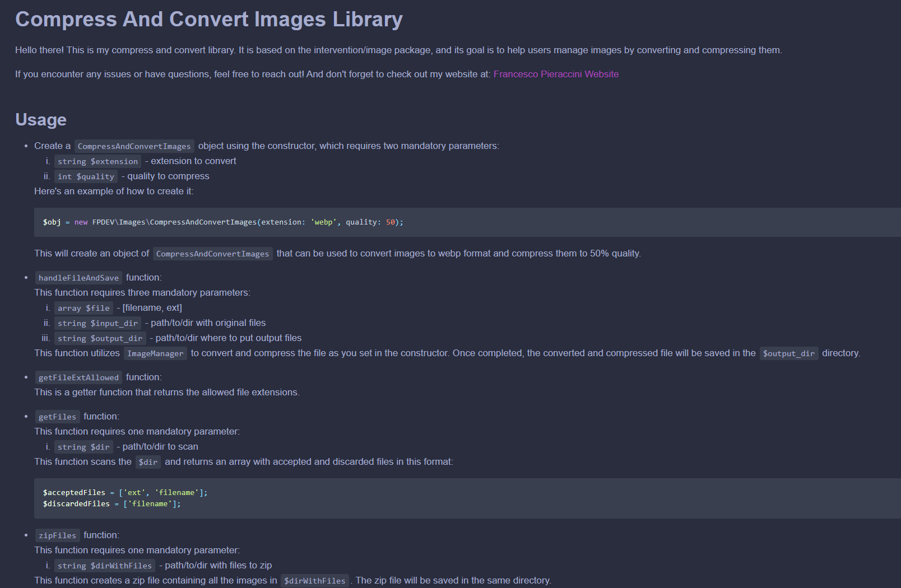Click '$output_dir' code tag before 'directory.'
This screenshot has width=901, height=588.
point(789,353)
